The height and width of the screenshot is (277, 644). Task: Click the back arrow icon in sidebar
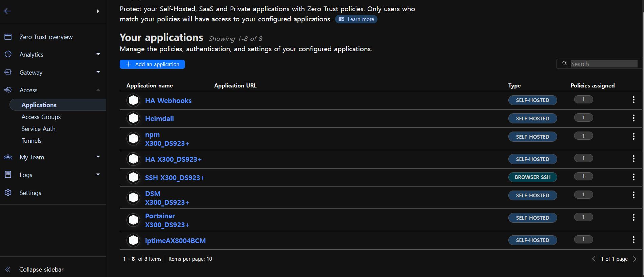pyautogui.click(x=7, y=11)
